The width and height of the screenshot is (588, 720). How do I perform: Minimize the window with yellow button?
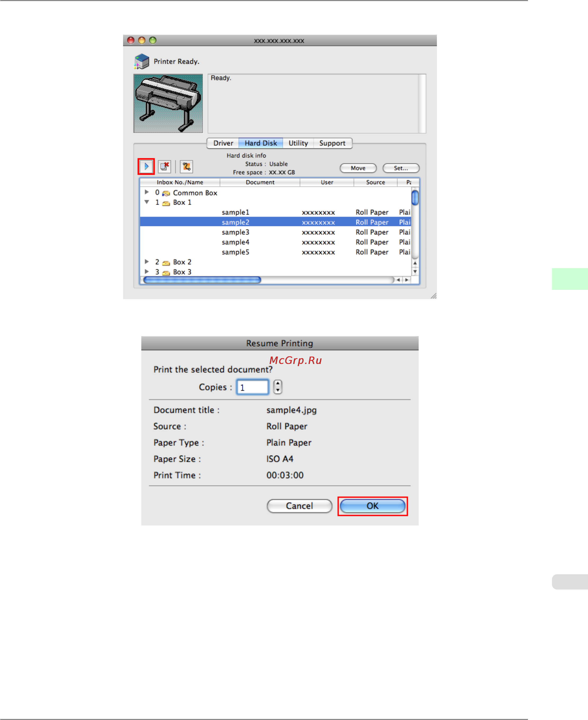point(142,40)
